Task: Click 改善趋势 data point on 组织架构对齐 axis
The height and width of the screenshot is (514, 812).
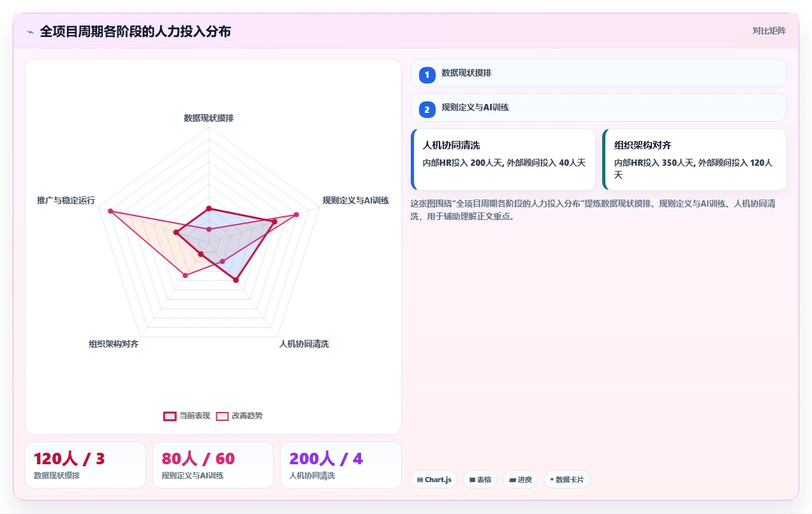Action: click(x=185, y=275)
